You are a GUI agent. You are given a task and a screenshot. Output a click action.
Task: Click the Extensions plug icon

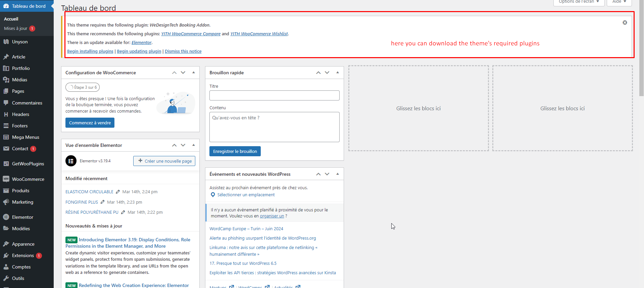[x=6, y=255]
